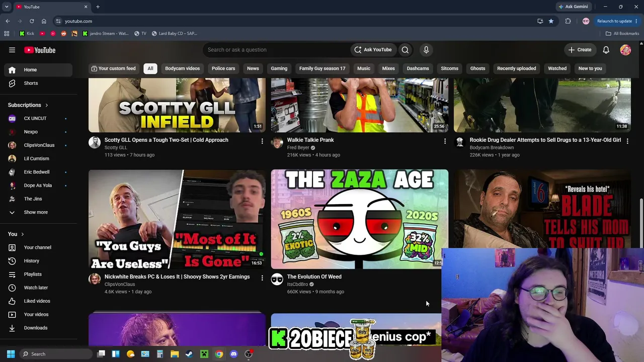Open the Chrome extensions puzzle icon
644x362 pixels.
click(x=568, y=21)
